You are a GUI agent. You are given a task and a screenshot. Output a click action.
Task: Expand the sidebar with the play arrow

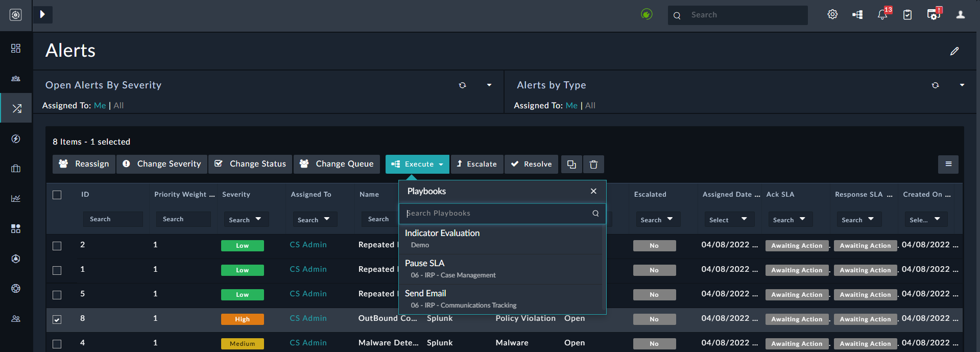(43, 14)
